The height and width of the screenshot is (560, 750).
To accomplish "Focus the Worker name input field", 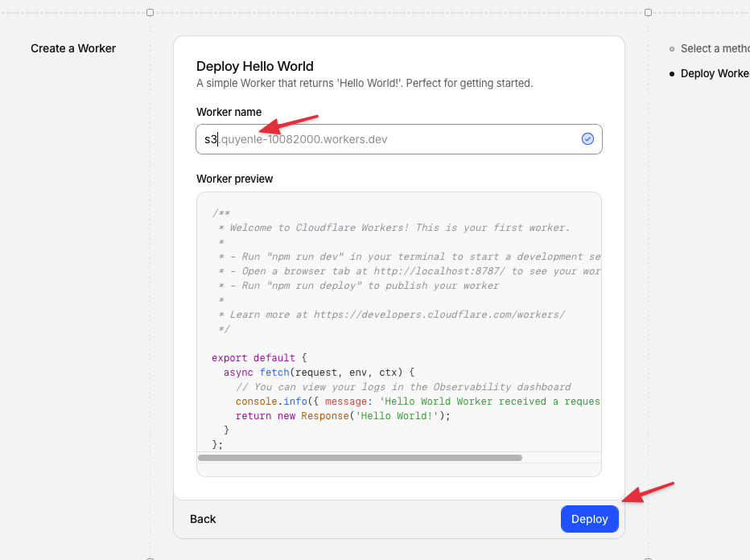I will (x=386, y=139).
